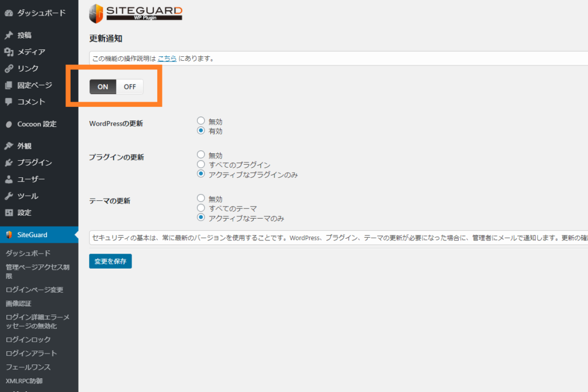The width and height of the screenshot is (588, 392).
Task: Click the SiteGuard shield icon in sidebar
Action: [9, 234]
